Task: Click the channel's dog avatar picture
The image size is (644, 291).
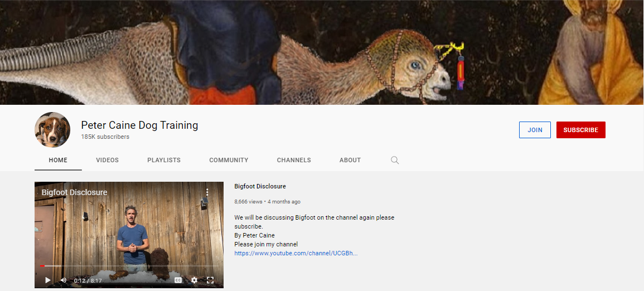Action: (x=52, y=130)
